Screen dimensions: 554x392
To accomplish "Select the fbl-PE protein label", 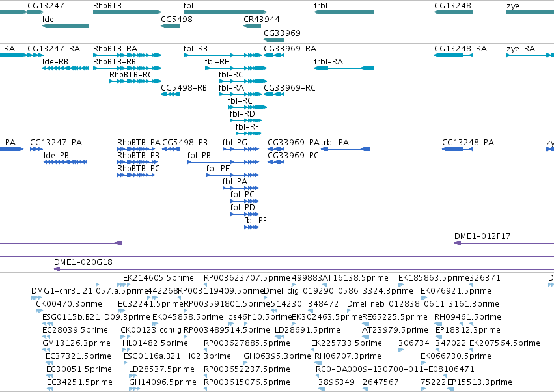I will point(218,169).
